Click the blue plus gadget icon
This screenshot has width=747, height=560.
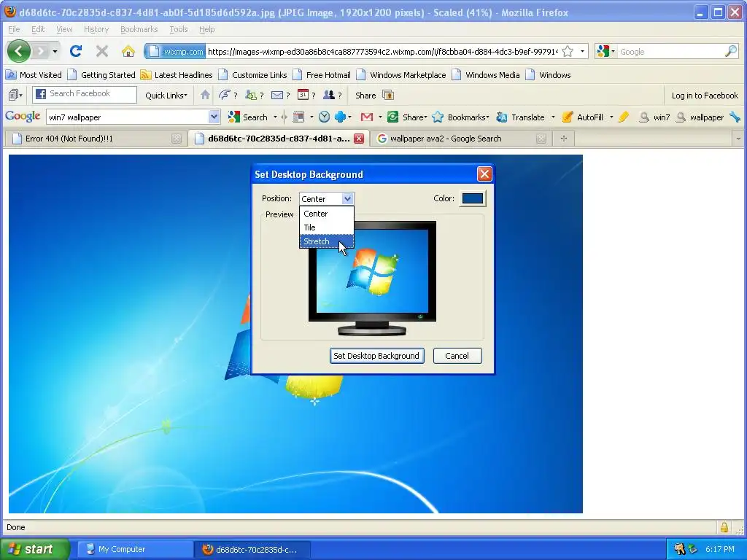pos(340,117)
